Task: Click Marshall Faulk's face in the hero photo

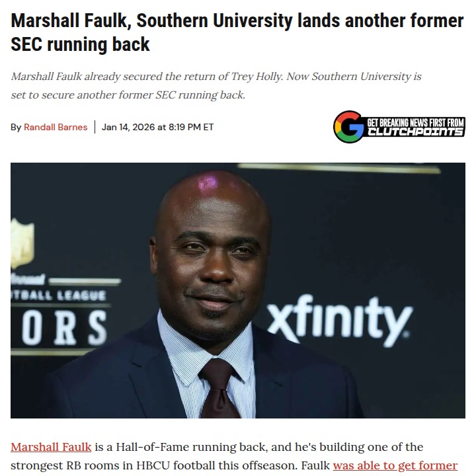Action: (x=212, y=258)
